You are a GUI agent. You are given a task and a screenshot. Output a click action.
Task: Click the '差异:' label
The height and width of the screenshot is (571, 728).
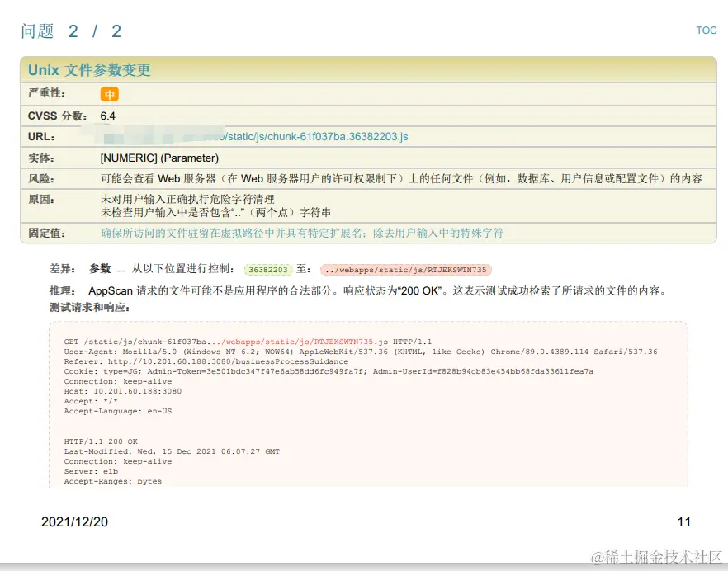coord(63,268)
